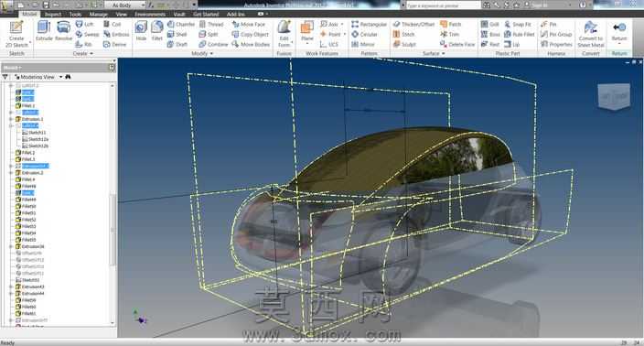
Task: Choose the Rule Fillet tool
Action: coord(520,35)
